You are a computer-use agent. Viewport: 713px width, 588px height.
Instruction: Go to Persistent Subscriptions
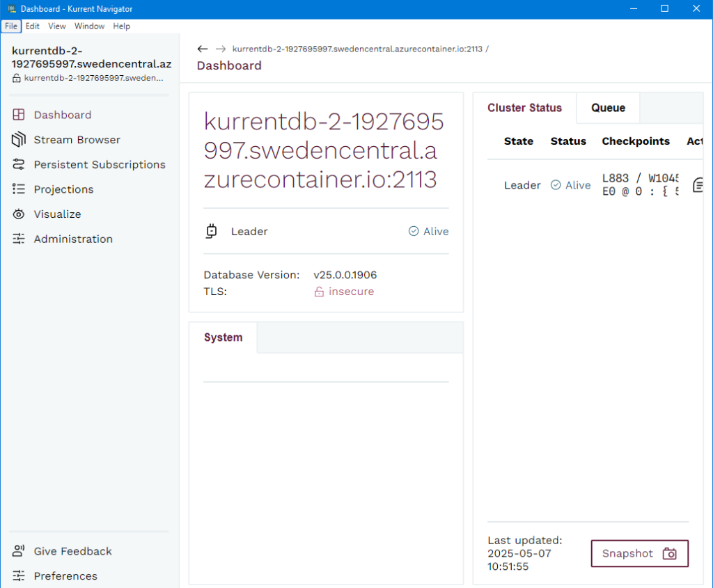pyautogui.click(x=100, y=164)
